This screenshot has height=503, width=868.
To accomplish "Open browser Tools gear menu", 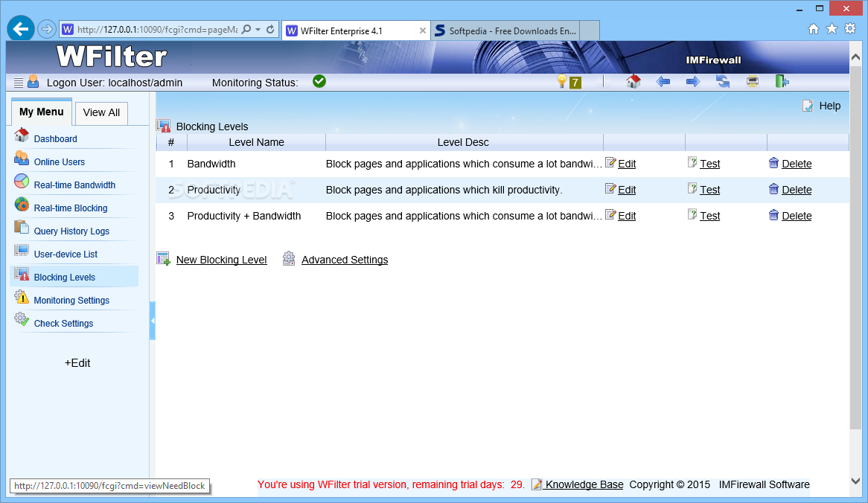I will pyautogui.click(x=850, y=29).
